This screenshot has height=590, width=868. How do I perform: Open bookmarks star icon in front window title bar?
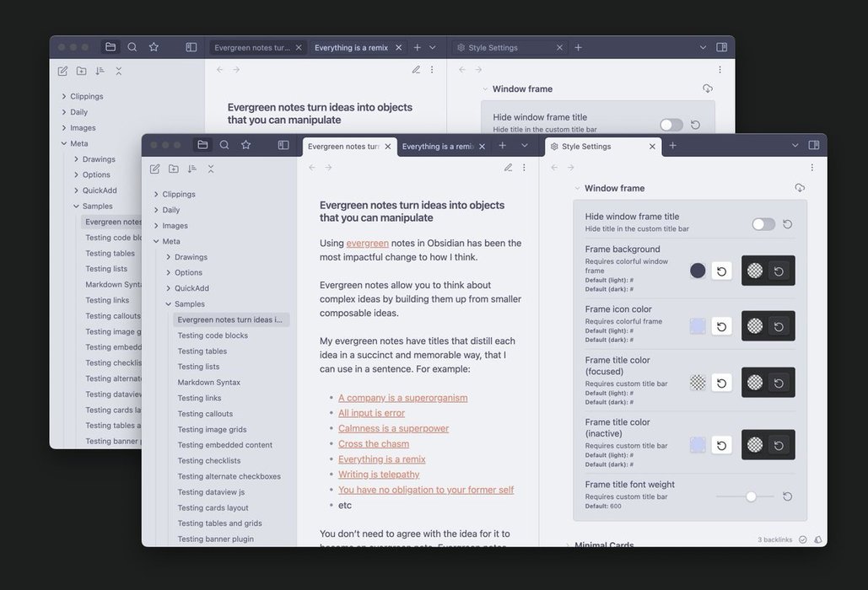click(245, 145)
